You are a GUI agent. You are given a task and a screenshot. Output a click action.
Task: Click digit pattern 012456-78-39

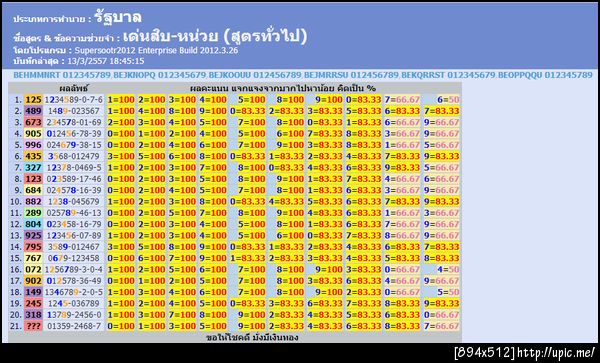pos(74,133)
